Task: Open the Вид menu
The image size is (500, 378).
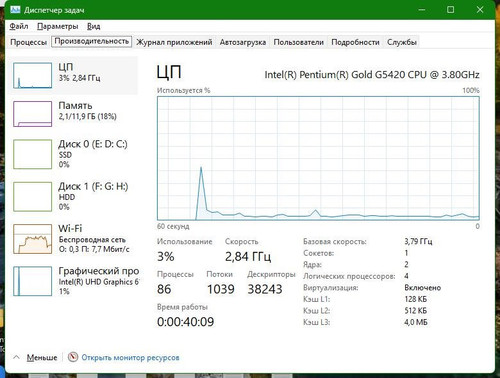Action: click(94, 26)
